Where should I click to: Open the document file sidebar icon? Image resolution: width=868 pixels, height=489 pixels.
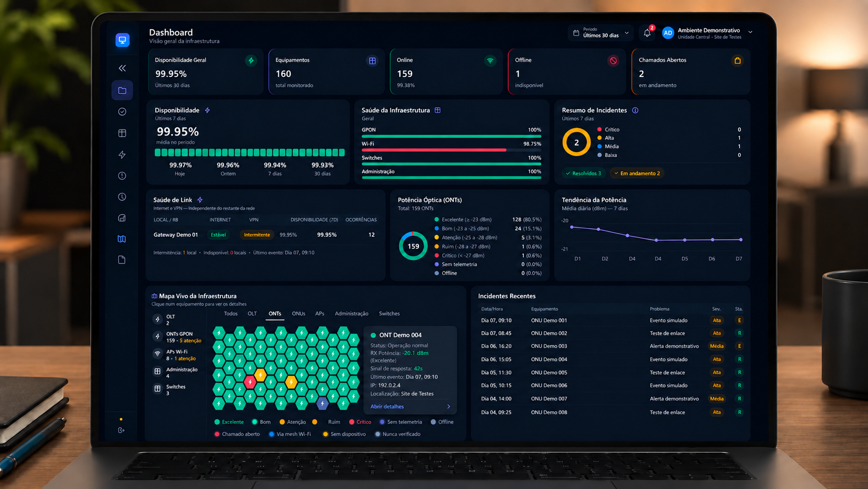pos(122,260)
